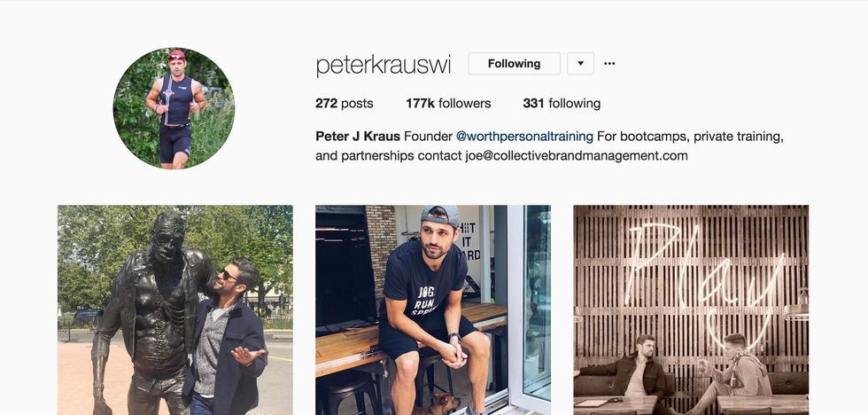
Task: Open the bronze statue post thumbnail
Action: [174, 309]
